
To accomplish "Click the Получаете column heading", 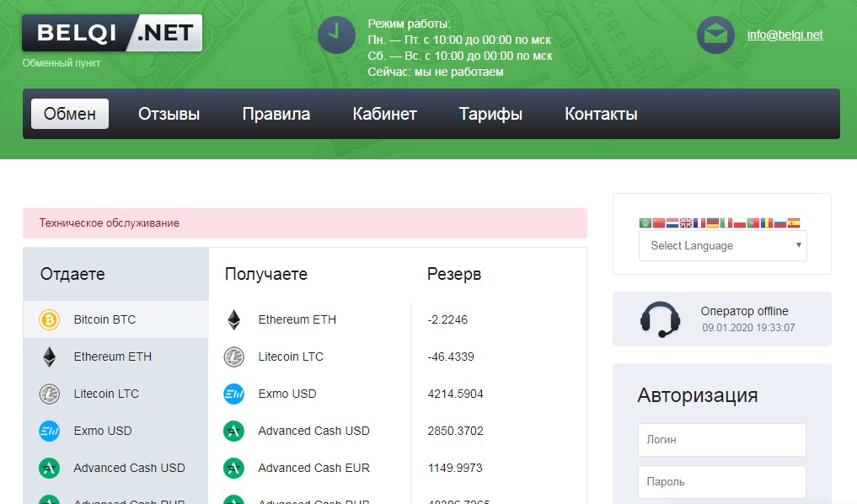I will tap(266, 274).
